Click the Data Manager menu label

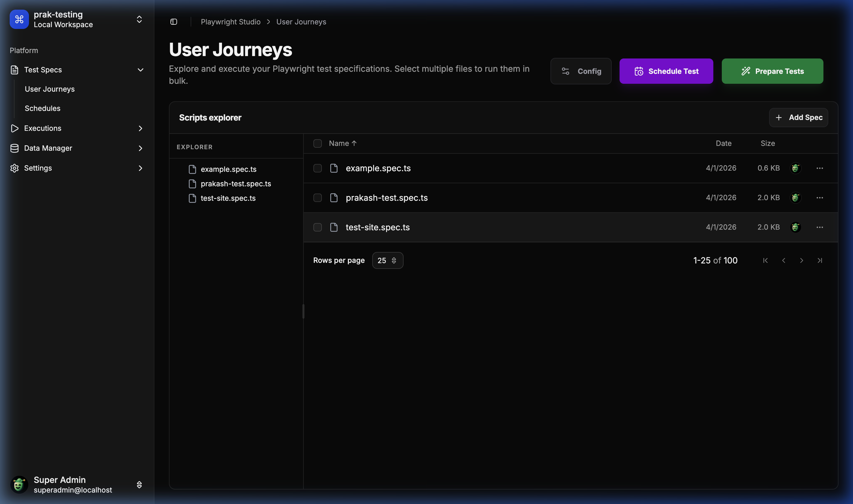[x=48, y=148]
